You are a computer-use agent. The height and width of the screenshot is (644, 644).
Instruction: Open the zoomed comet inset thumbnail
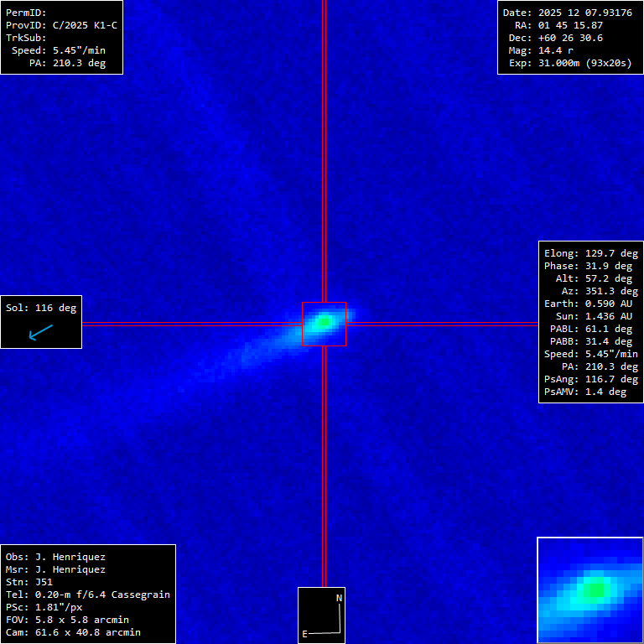pos(589,589)
